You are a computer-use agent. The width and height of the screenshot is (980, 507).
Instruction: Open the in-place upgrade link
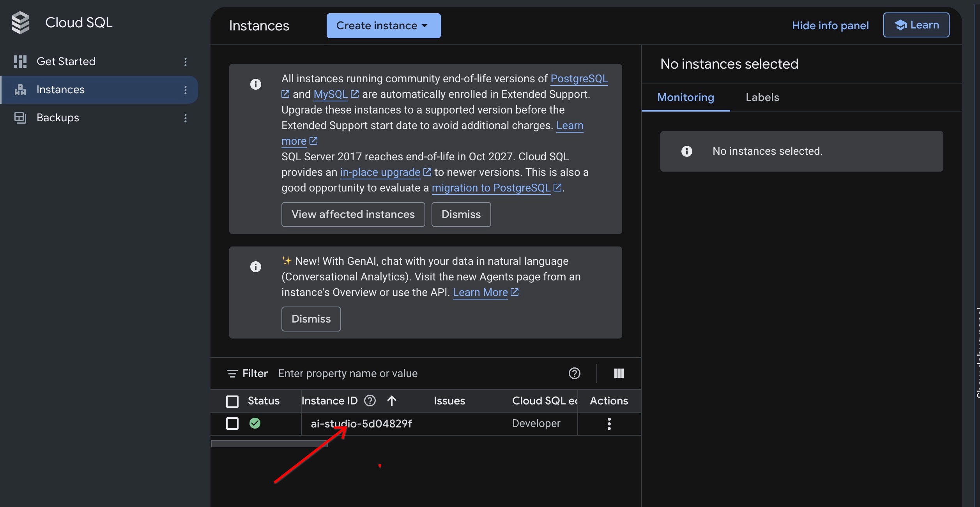[x=380, y=172]
